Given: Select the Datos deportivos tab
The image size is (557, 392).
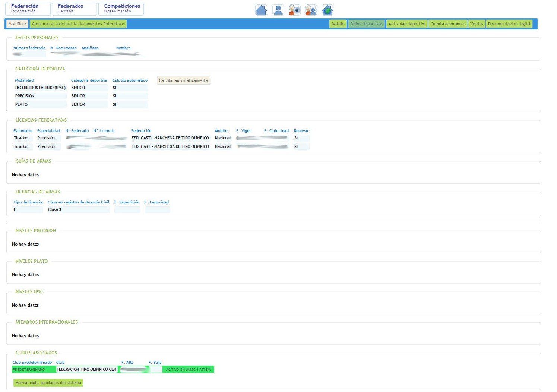Looking at the screenshot, I should point(366,24).
